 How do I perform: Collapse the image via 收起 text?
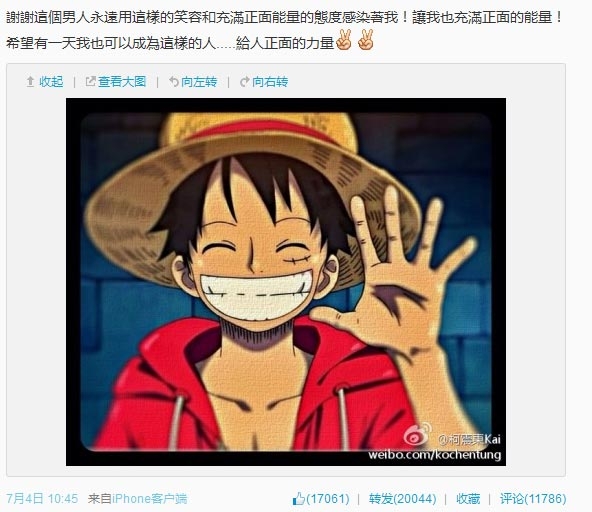[x=51, y=82]
